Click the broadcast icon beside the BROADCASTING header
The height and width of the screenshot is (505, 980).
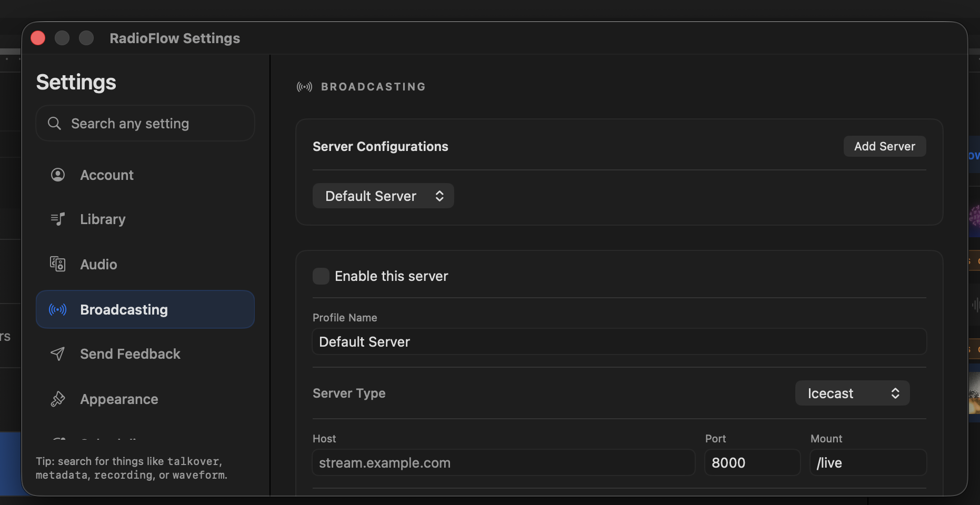[304, 87]
